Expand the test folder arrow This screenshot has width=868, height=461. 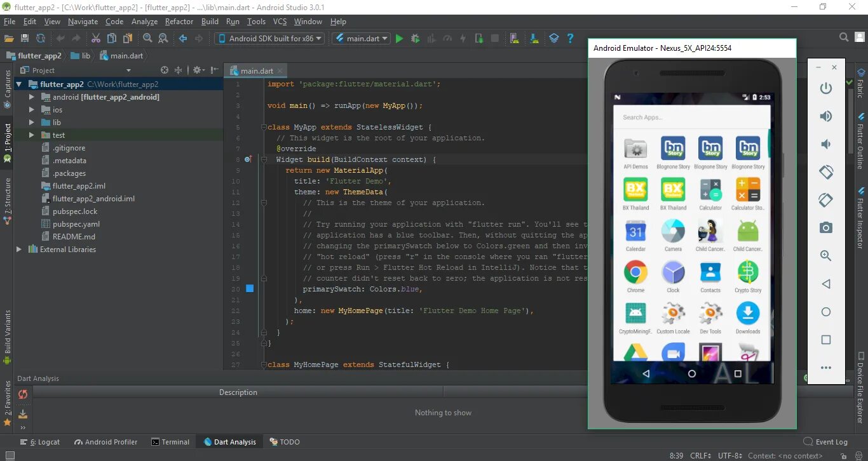[x=31, y=135]
